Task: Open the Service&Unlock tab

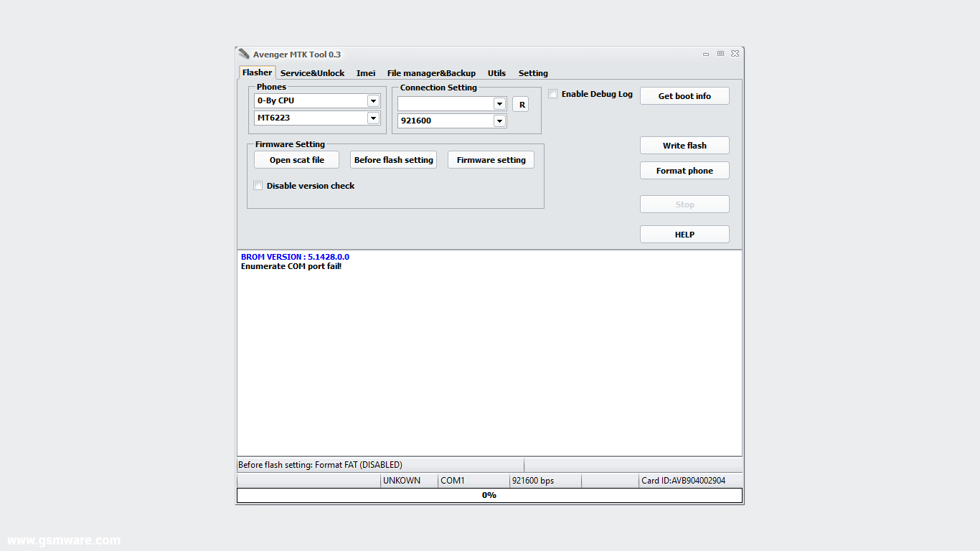Action: coord(312,73)
